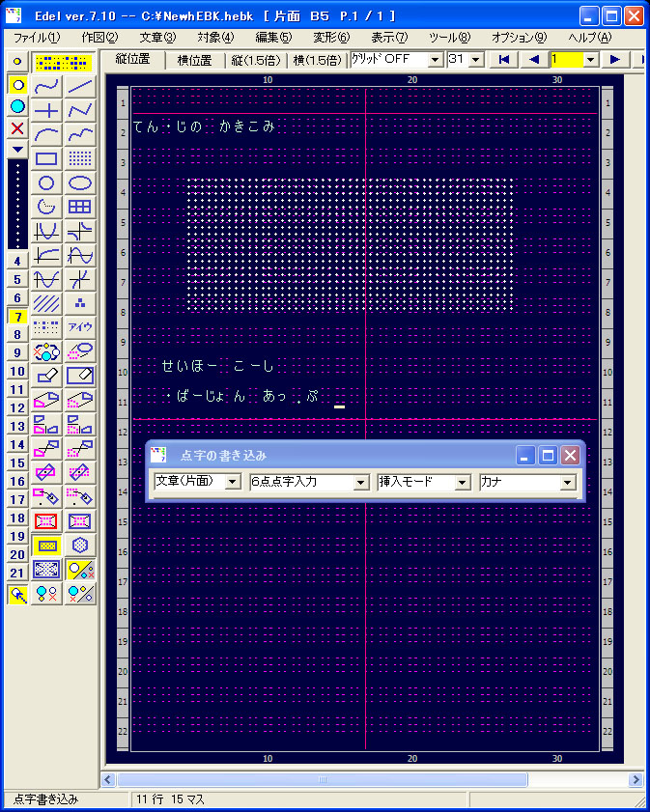Select the straight line drawing tool
Image resolution: width=650 pixels, height=812 pixels.
pos(81,86)
